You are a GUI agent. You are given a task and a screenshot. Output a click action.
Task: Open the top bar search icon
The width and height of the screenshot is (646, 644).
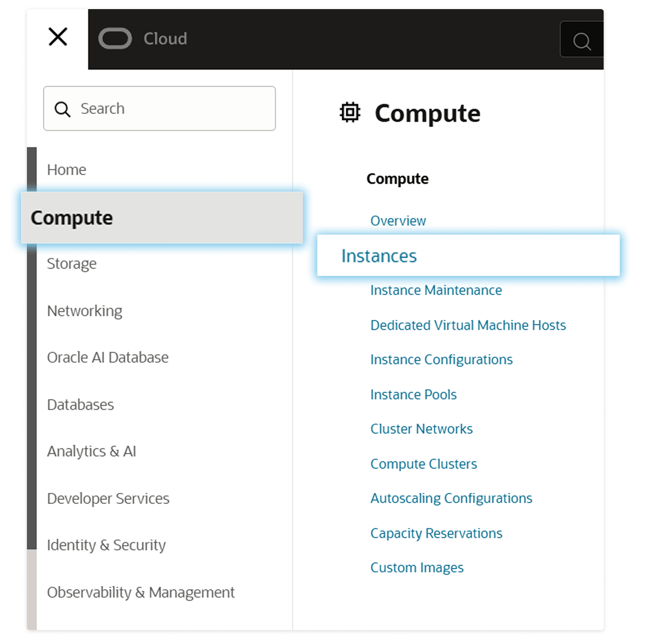[582, 41]
